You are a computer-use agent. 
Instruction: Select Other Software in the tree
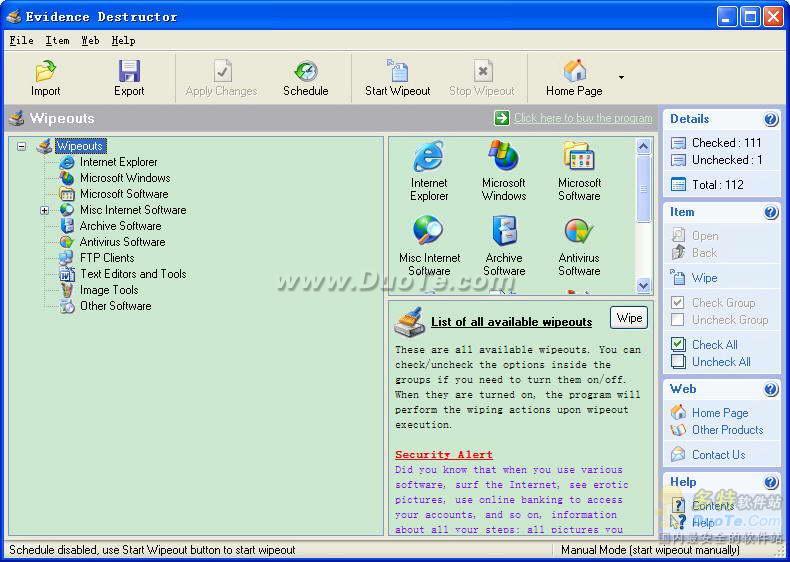(x=115, y=306)
